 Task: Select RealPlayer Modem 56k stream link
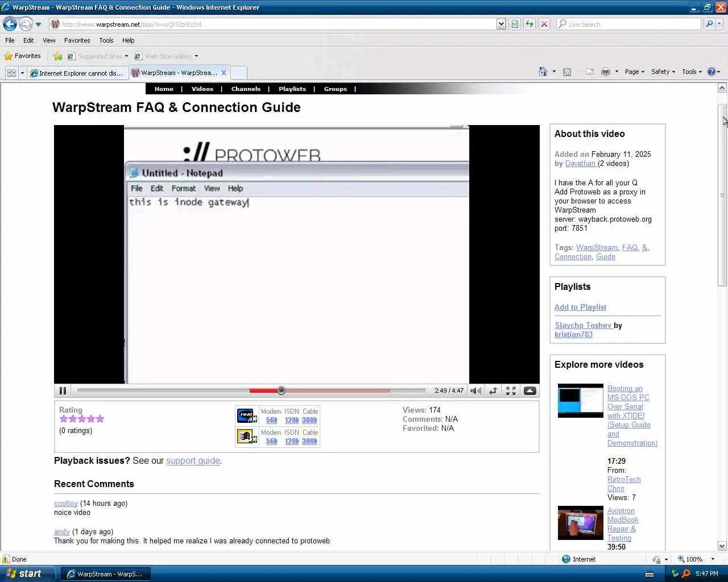point(272,420)
